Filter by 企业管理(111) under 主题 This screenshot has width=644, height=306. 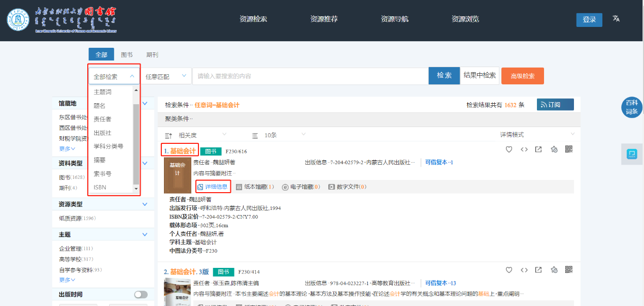[x=76, y=249]
